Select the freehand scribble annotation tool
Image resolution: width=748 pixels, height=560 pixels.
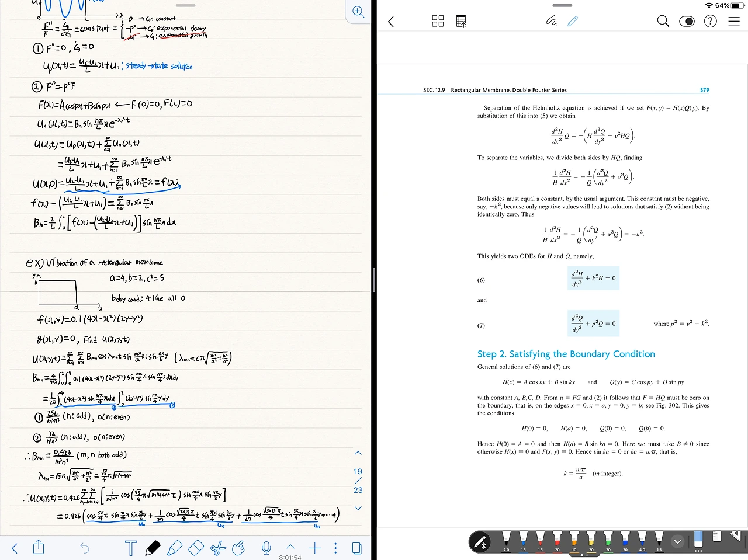(552, 21)
